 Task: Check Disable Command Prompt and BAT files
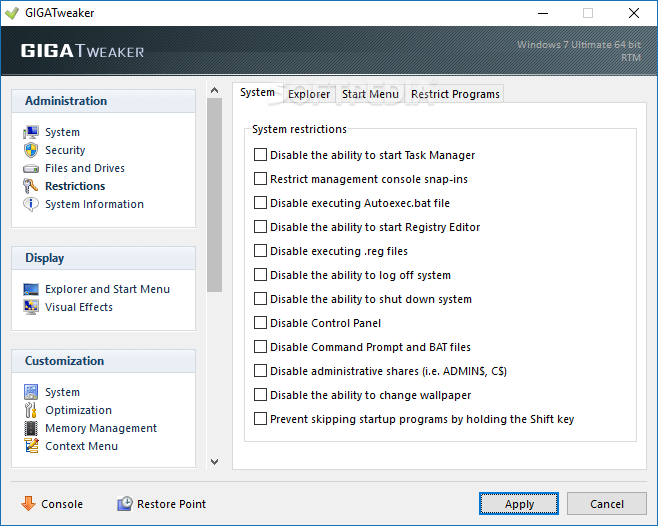260,346
